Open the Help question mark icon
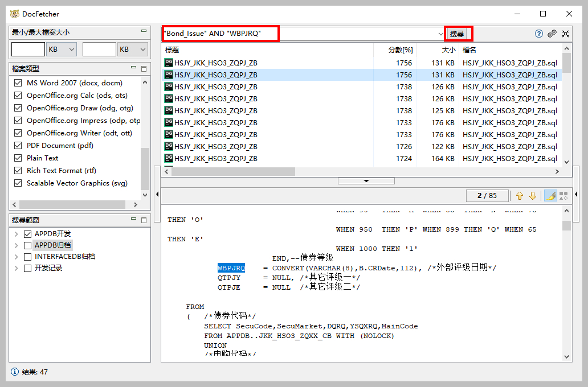Screen dimensions: 588x387 (x=538, y=34)
